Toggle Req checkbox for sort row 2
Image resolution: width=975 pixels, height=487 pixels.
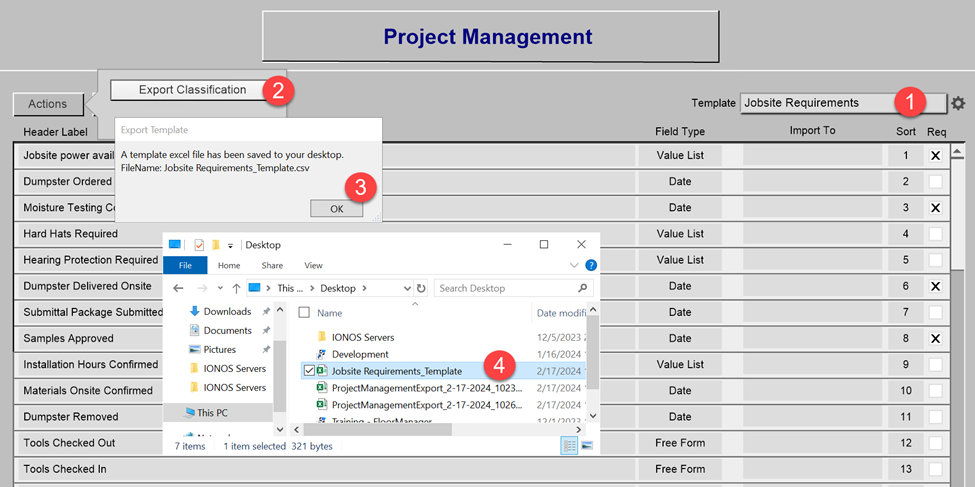pyautogui.click(x=935, y=182)
